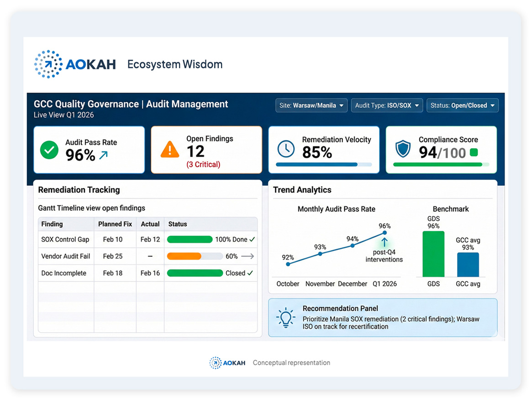Click the arrow next to Vendor Audit 60%
The image size is (532, 403).
click(248, 256)
